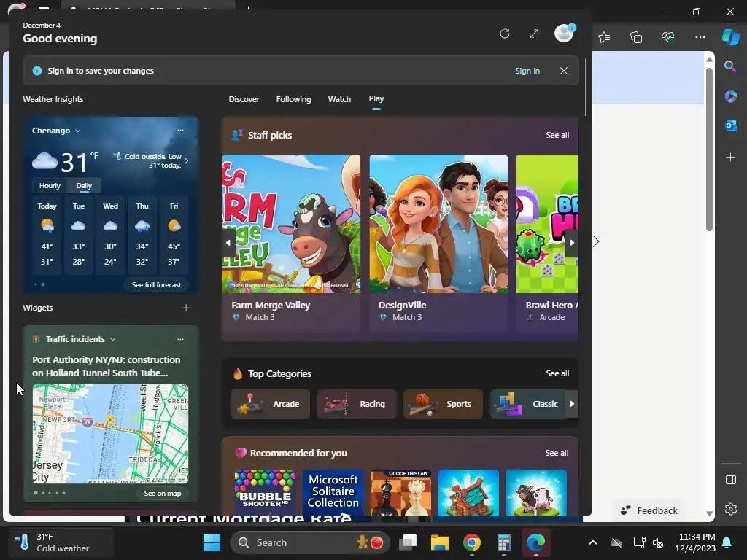Viewport: 747px width, 560px height.
Task: Select Wed forecast column
Action: click(110, 235)
